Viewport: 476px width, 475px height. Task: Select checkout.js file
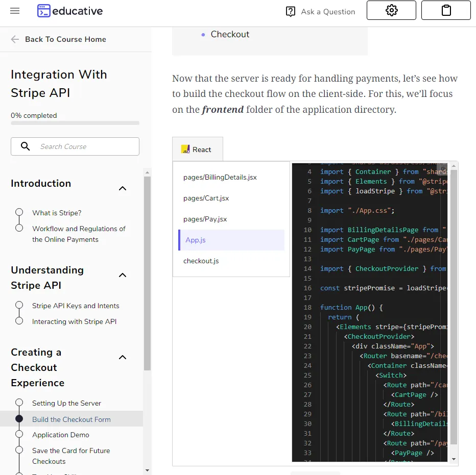[x=201, y=261]
